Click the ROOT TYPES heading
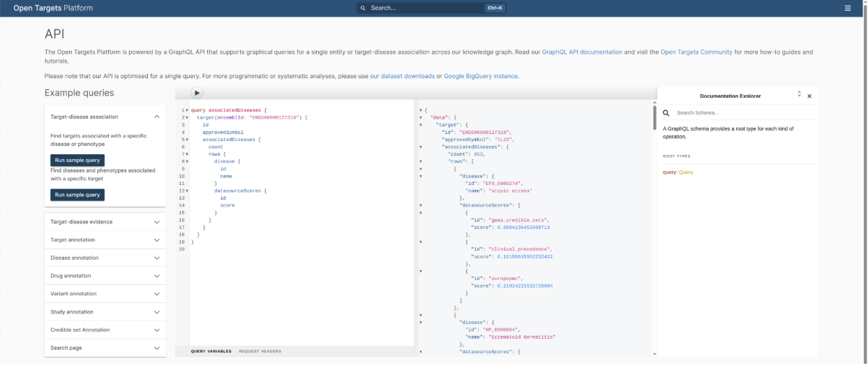868x370 pixels. [677, 156]
